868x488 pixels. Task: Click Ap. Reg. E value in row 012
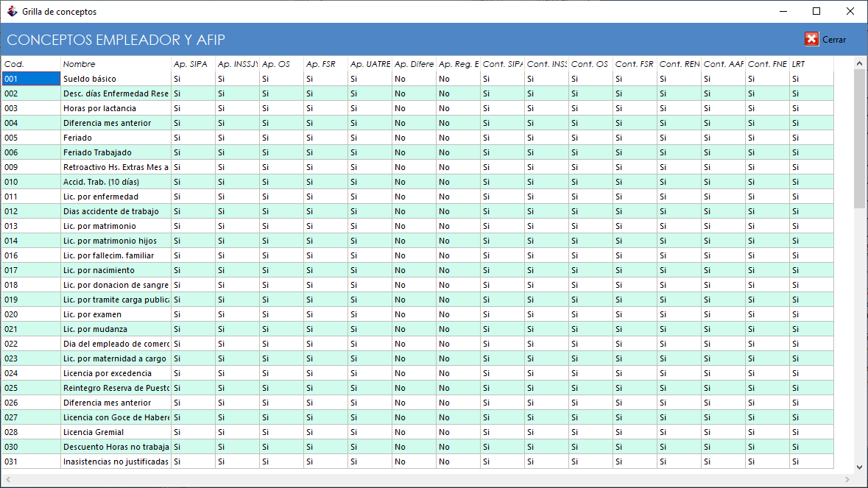[459, 211]
